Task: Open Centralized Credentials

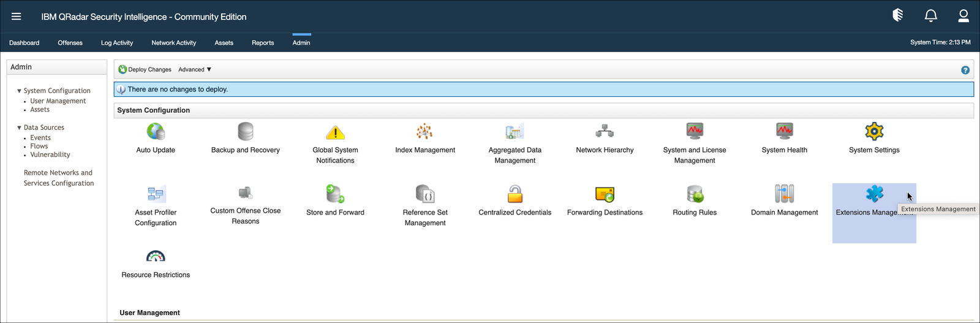Action: tap(515, 200)
